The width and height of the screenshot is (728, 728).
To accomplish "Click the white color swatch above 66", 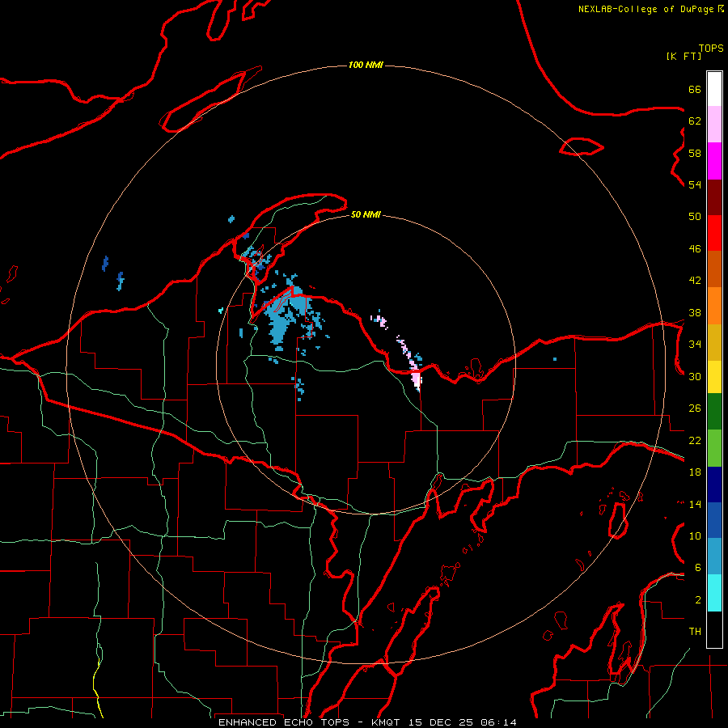I will 714,89.
